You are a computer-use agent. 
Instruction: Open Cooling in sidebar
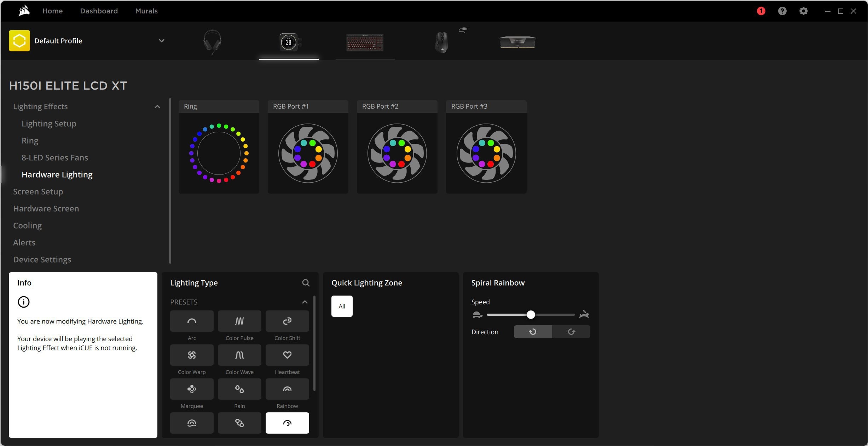coord(27,225)
